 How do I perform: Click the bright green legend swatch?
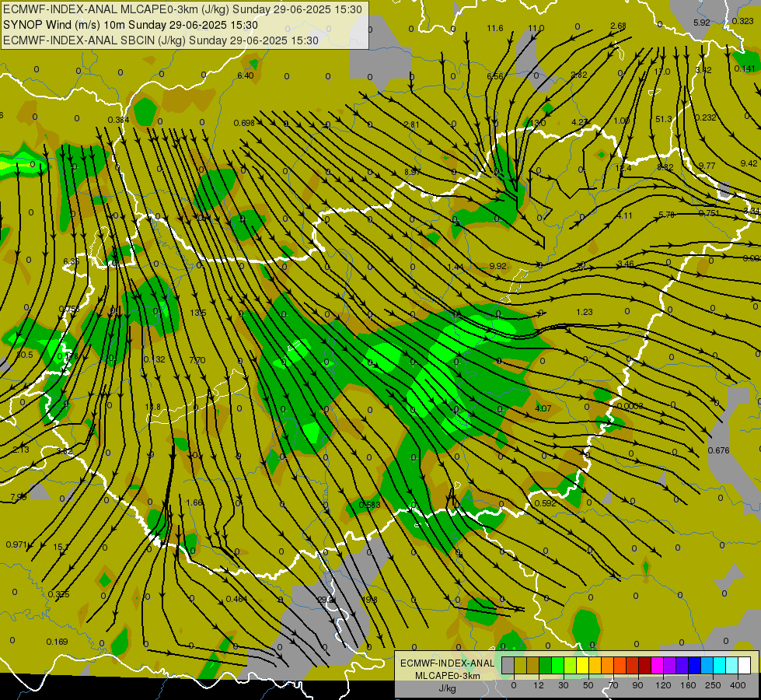coord(557,665)
